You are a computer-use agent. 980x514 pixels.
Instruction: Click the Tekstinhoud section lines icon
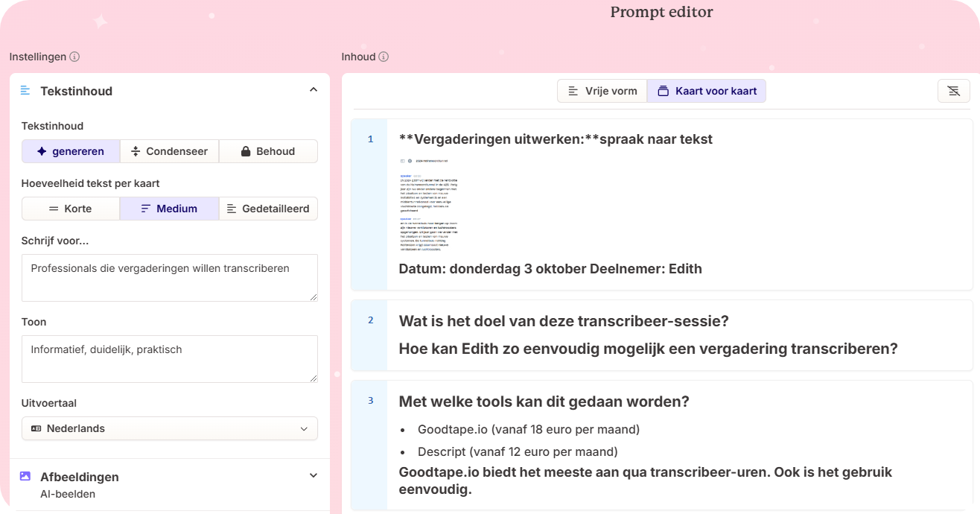26,91
